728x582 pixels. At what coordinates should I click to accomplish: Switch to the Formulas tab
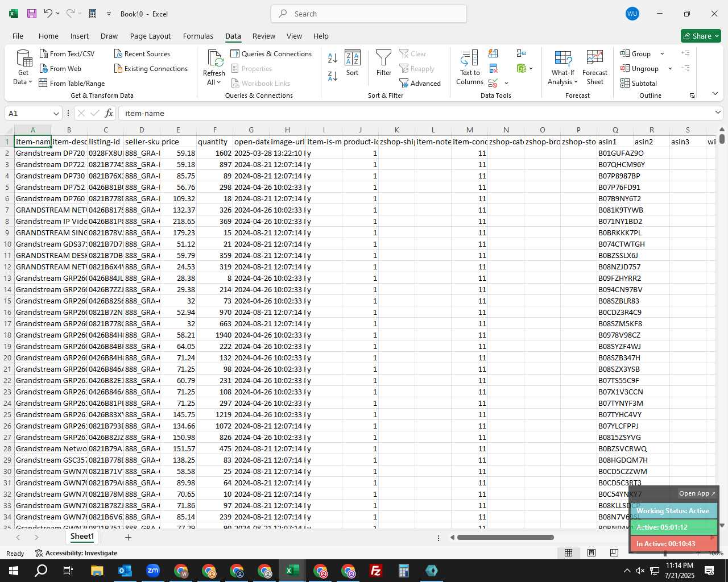click(198, 36)
